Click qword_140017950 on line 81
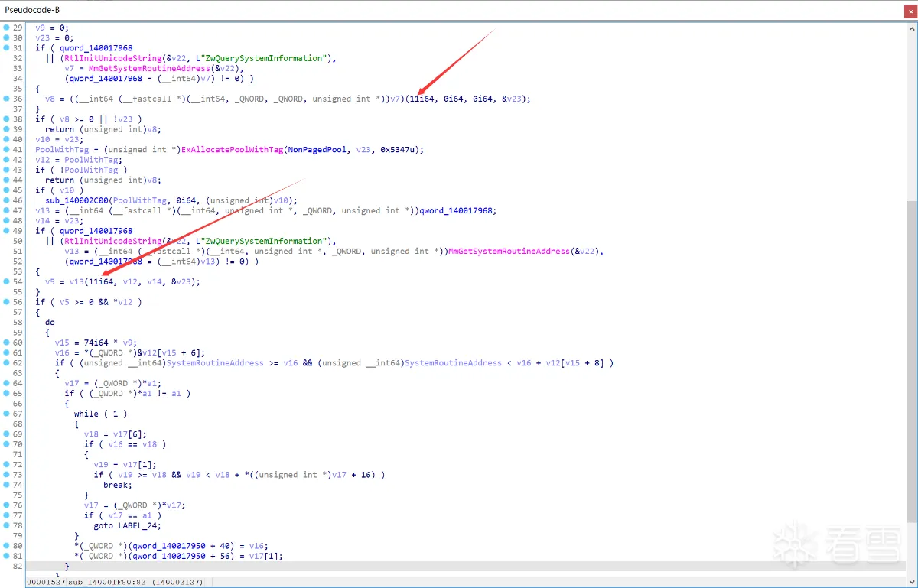 tap(169, 556)
